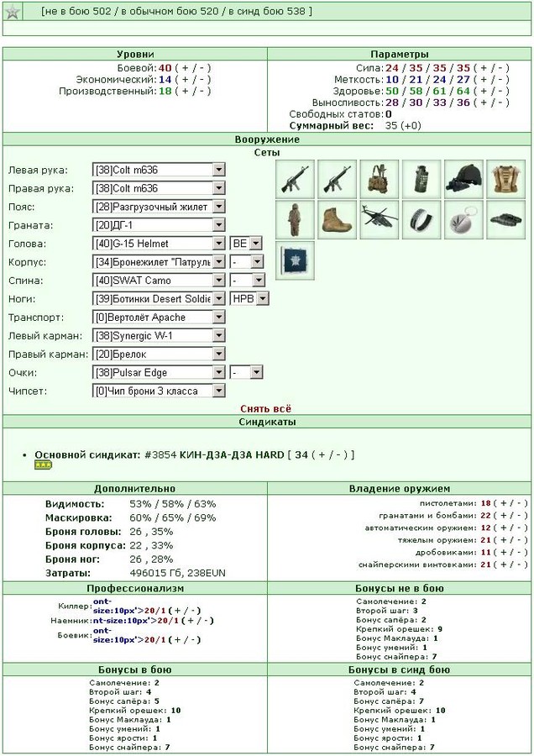Click the keychain (Брелок) icon
Screen dimensions: 534x756
(x=463, y=220)
